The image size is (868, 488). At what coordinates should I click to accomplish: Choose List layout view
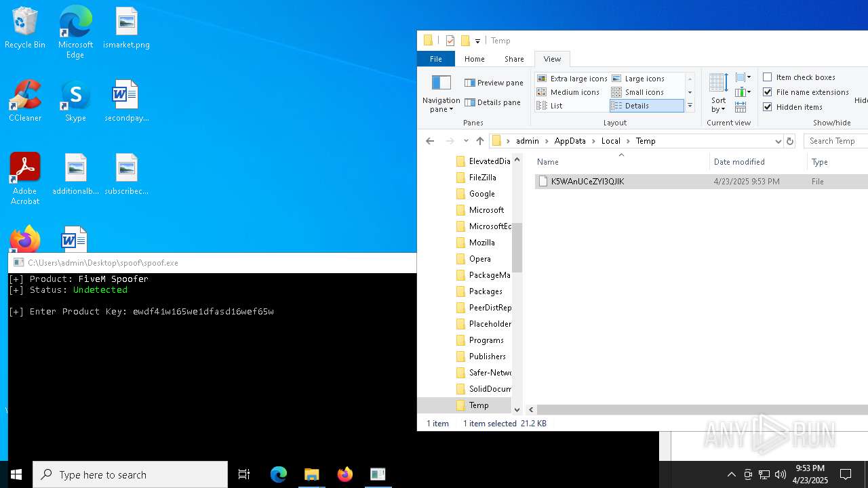tap(550, 106)
